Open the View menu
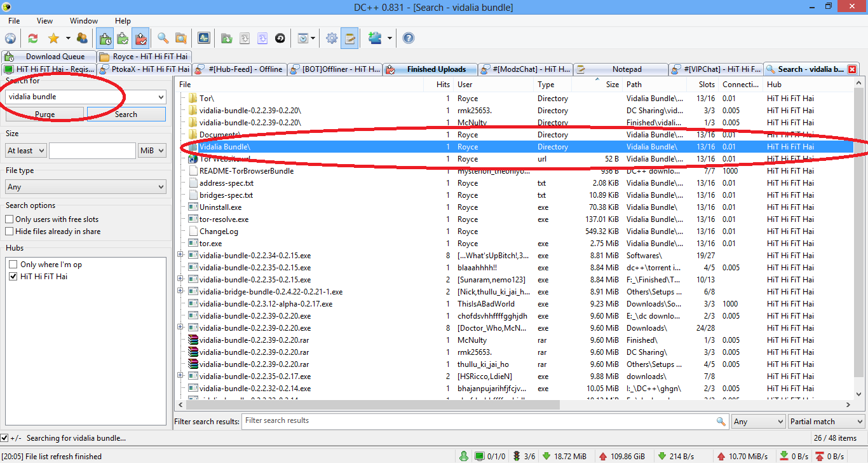The image size is (868, 463). [44, 21]
